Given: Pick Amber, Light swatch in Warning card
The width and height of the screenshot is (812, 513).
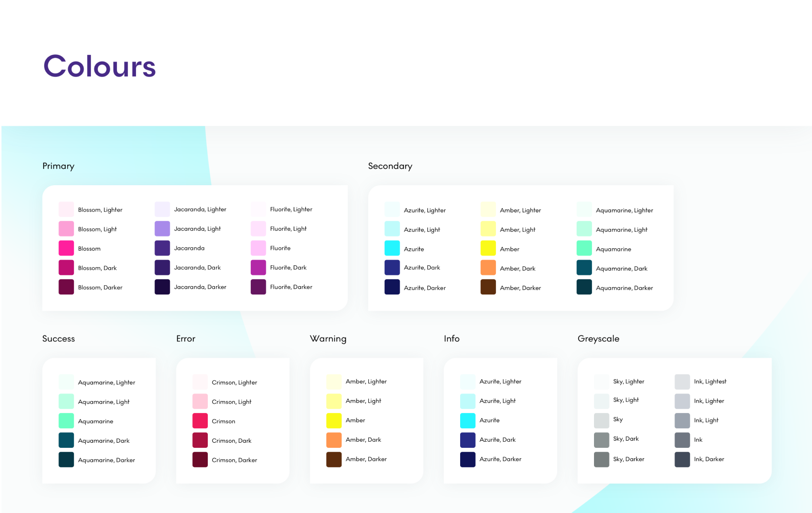Looking at the screenshot, I should [x=334, y=401].
